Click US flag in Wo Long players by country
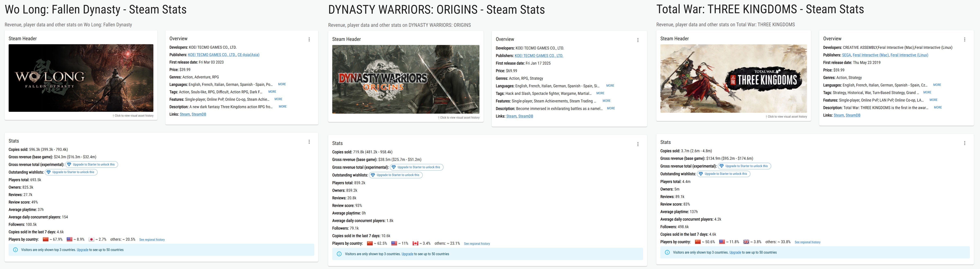 69,239
